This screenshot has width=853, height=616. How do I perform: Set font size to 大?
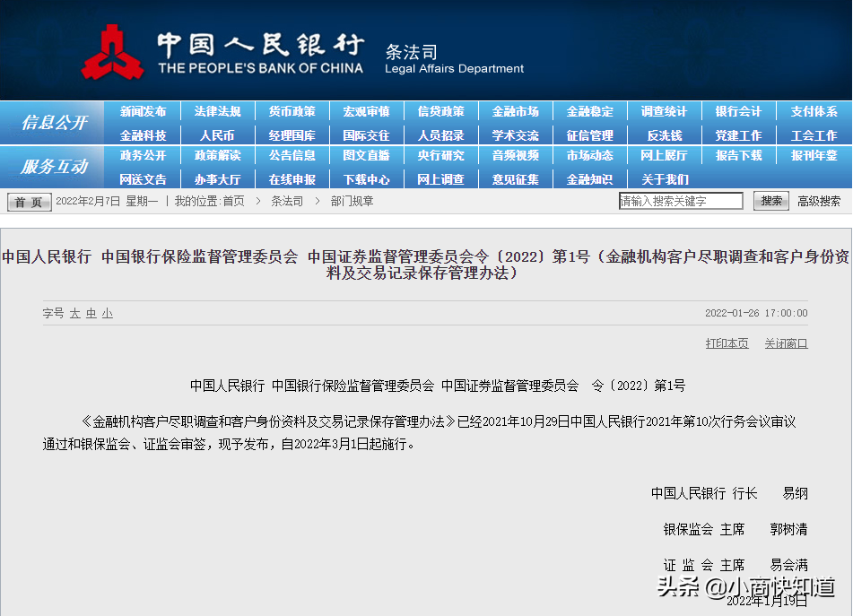[x=75, y=313]
